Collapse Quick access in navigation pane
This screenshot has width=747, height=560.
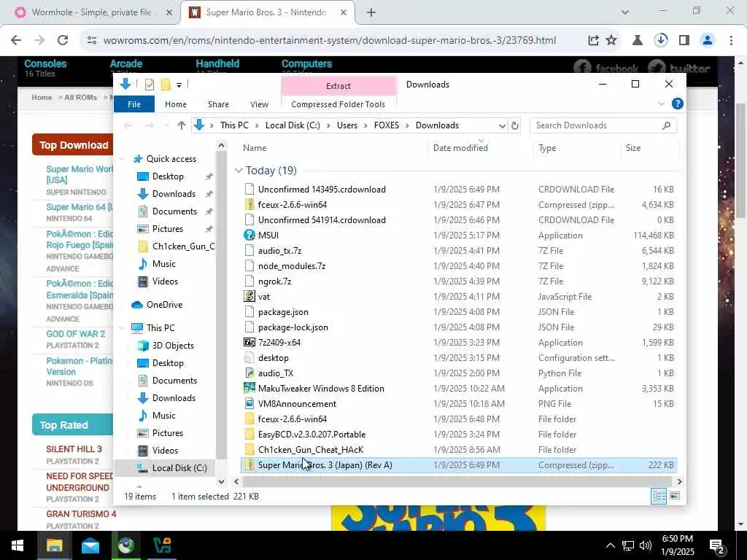pos(122,159)
